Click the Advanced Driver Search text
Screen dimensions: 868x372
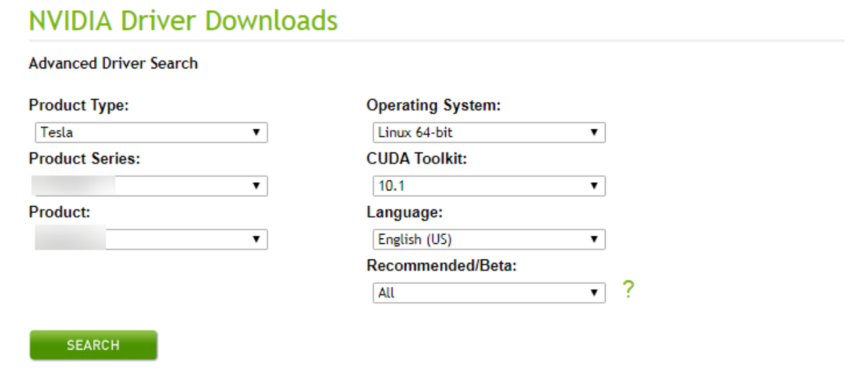click(113, 64)
